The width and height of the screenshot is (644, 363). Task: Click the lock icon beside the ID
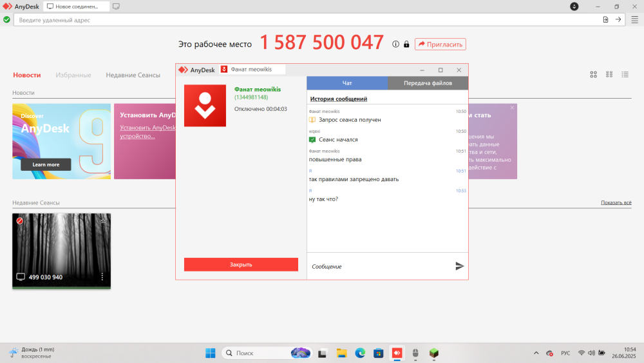pos(406,44)
